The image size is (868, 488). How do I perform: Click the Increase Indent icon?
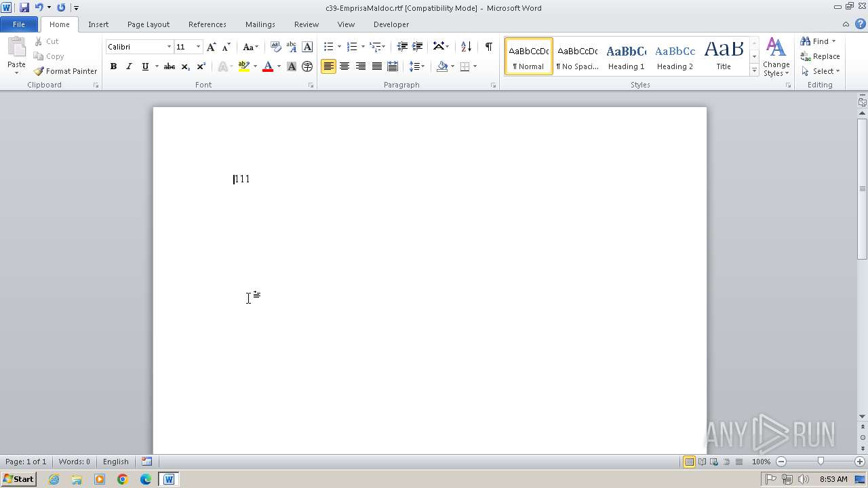tap(418, 47)
